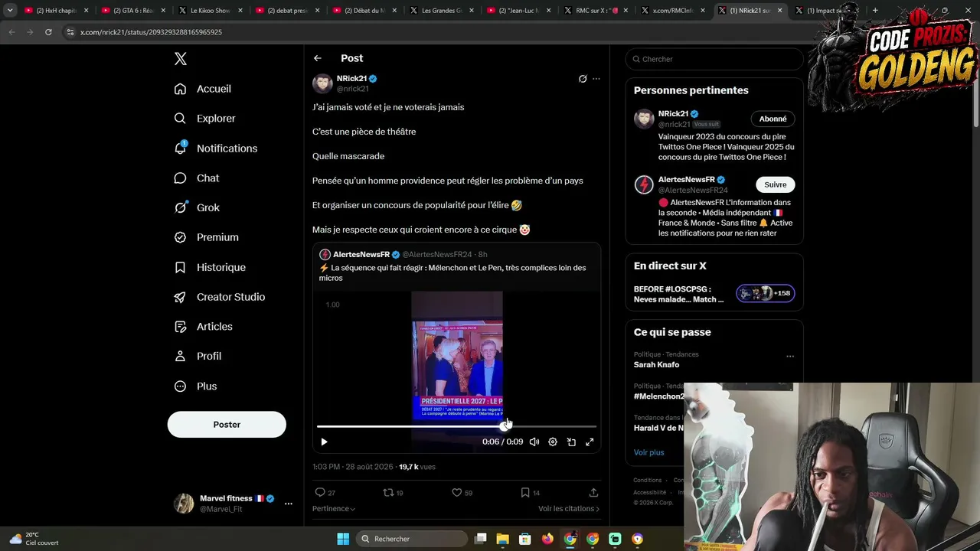Select the Articles icon in sidebar

tap(180, 327)
